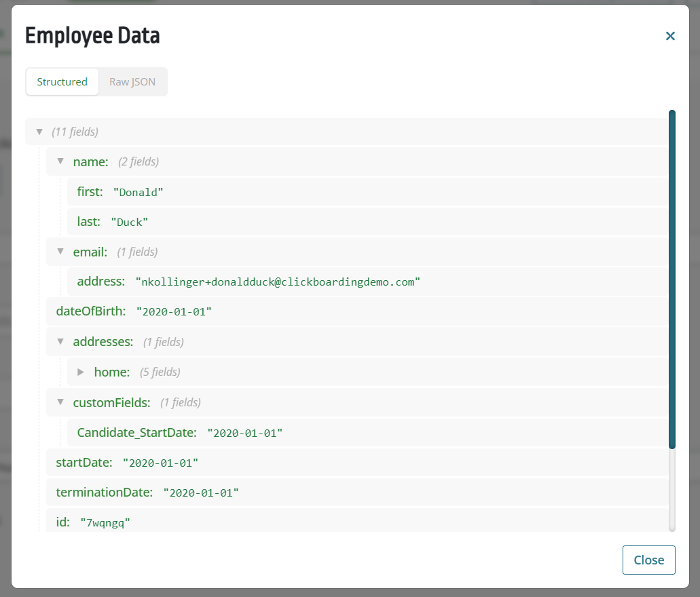Select the last "Duck" row
This screenshot has width=700, height=597.
click(x=367, y=222)
